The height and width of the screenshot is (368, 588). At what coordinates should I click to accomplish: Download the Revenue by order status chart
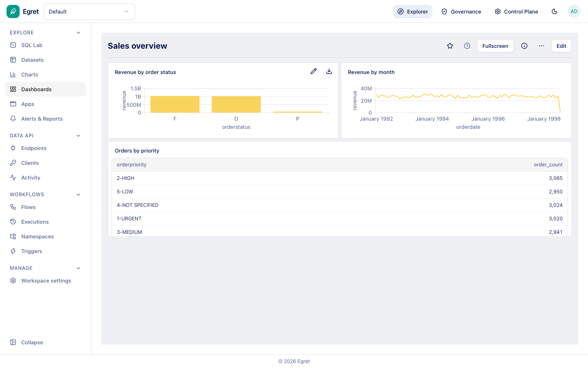click(329, 71)
